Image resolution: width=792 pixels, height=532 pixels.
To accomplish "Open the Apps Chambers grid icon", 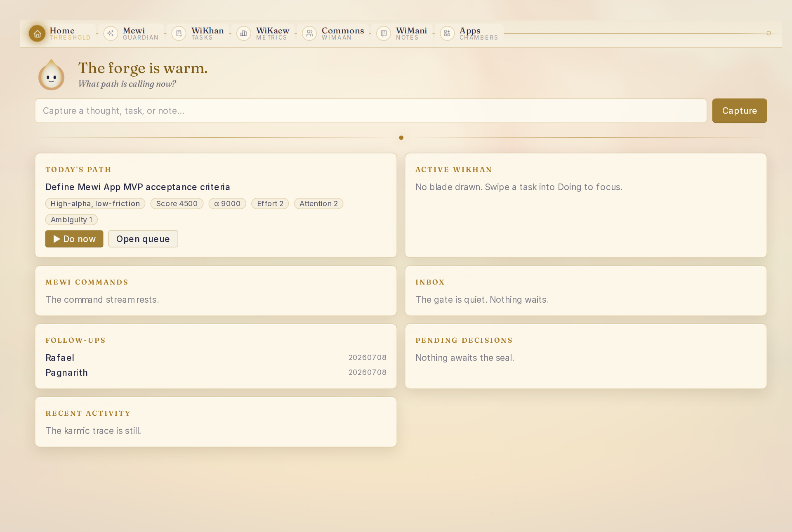I will click(x=447, y=33).
